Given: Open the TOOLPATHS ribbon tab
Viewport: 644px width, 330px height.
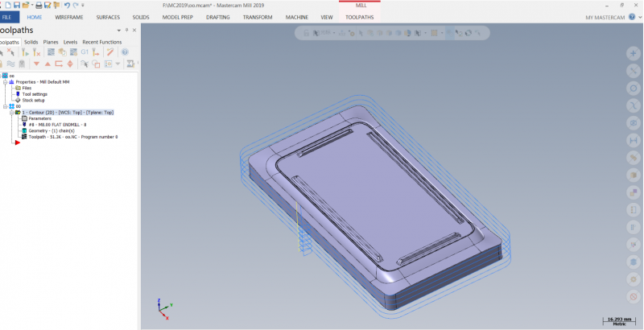Looking at the screenshot, I should point(358,16).
